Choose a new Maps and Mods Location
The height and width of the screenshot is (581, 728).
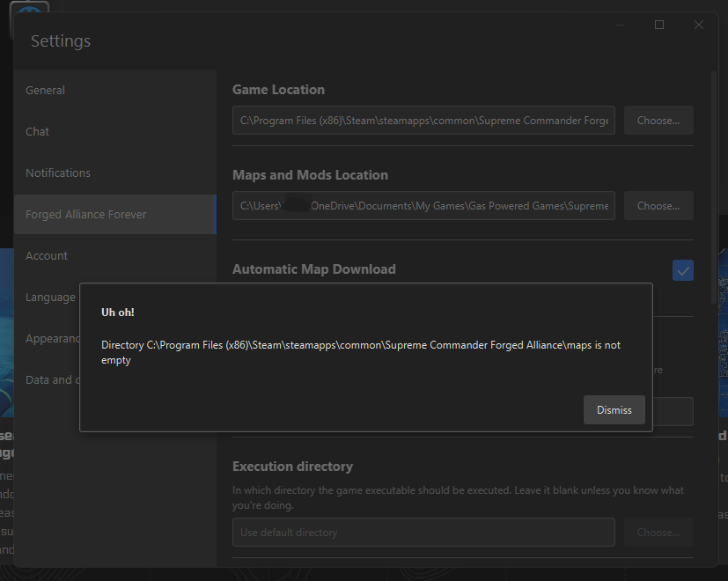coord(658,206)
